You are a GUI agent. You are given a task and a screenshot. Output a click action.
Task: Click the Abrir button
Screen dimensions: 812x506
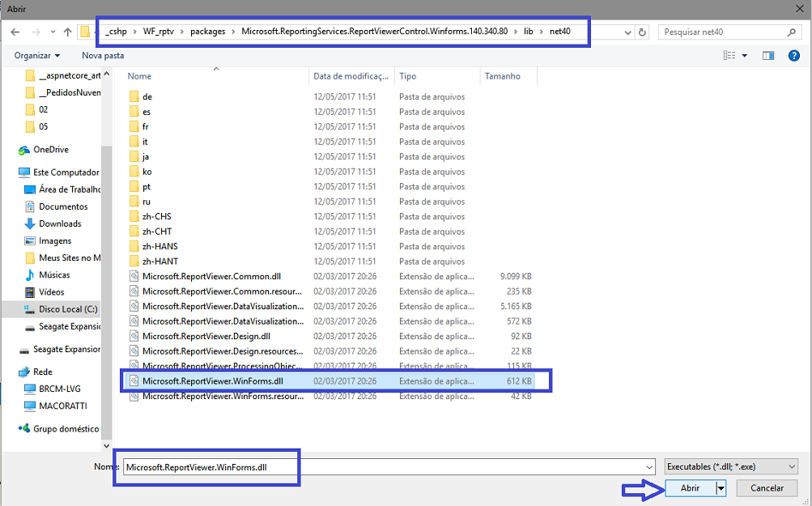691,488
